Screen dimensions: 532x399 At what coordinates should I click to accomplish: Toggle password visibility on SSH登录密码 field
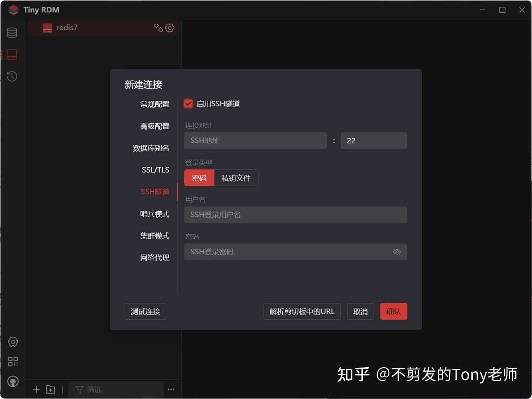point(397,252)
